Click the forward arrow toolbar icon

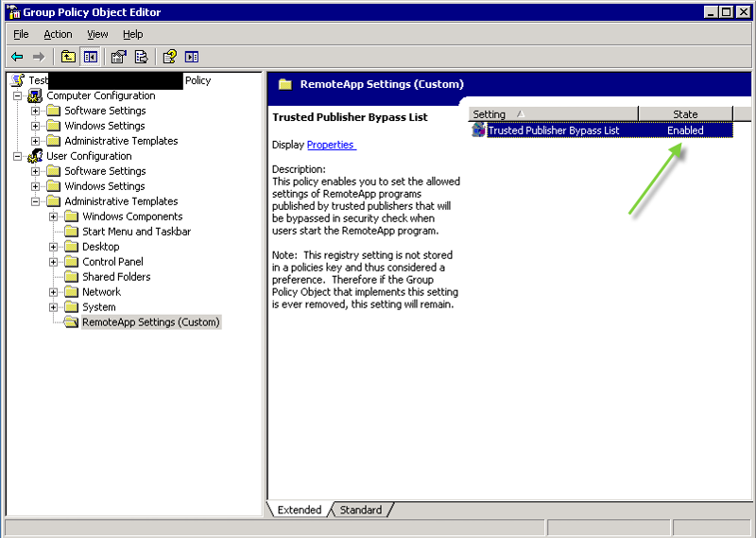coord(39,57)
